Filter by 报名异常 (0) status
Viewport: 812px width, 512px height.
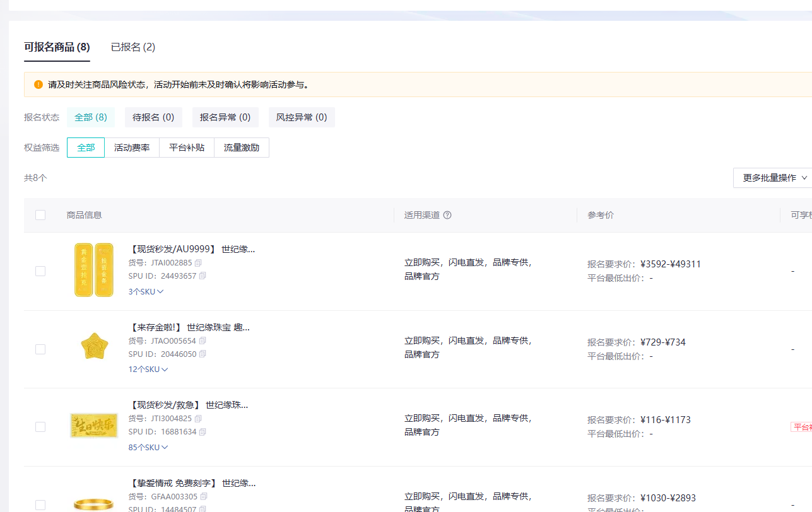(225, 117)
